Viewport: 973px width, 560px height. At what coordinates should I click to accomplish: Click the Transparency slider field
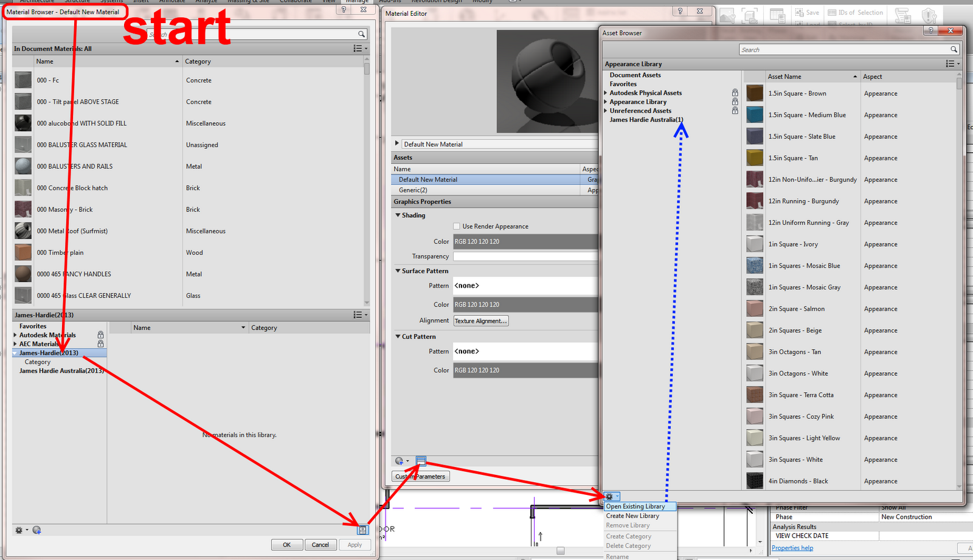click(x=526, y=257)
